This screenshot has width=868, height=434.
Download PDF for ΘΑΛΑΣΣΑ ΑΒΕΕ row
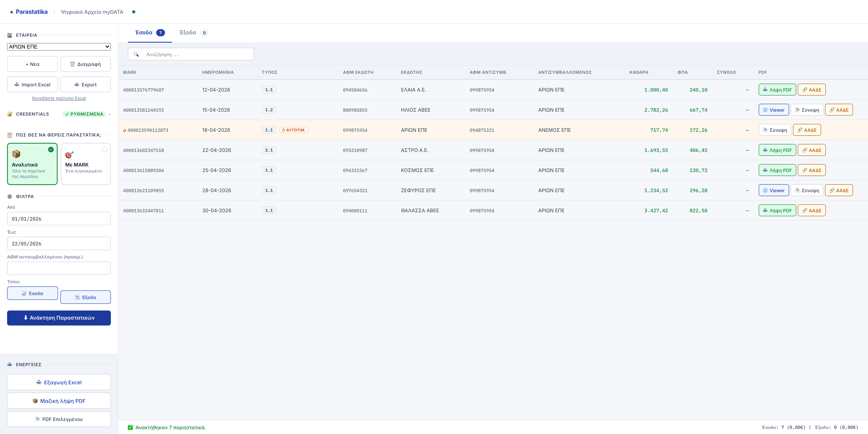tap(777, 210)
